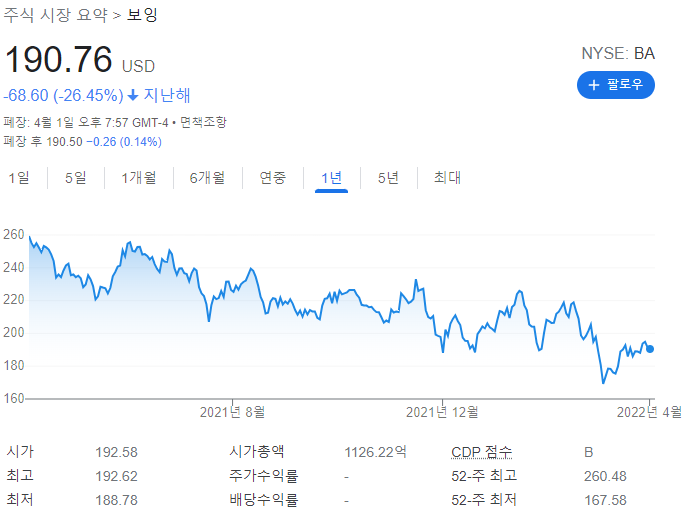Click the CDP score value B
684x510 pixels.
pos(588,452)
